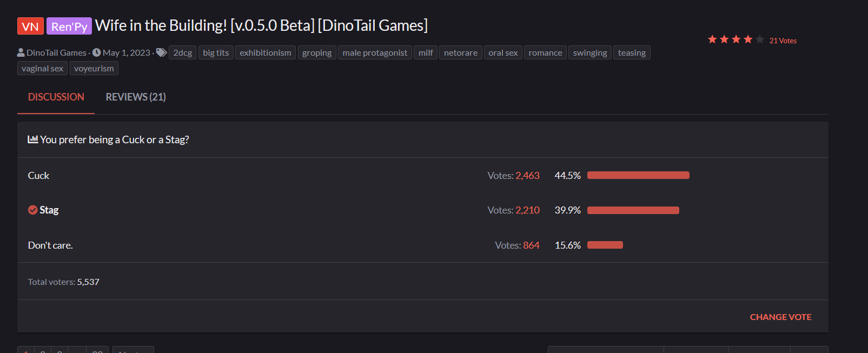Open the Reviews (21) tab
This screenshot has width=868, height=353.
click(136, 97)
